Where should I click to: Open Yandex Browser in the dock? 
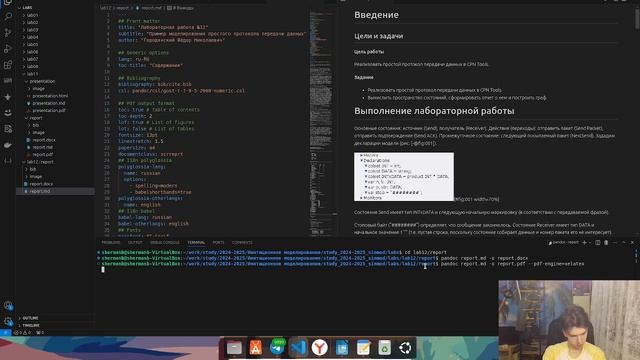click(x=320, y=348)
